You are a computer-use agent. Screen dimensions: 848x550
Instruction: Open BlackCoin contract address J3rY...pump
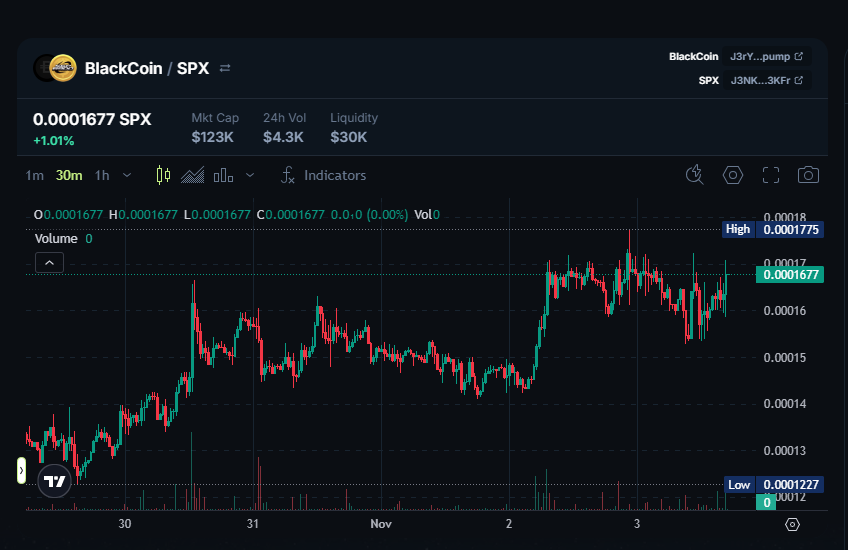(766, 56)
